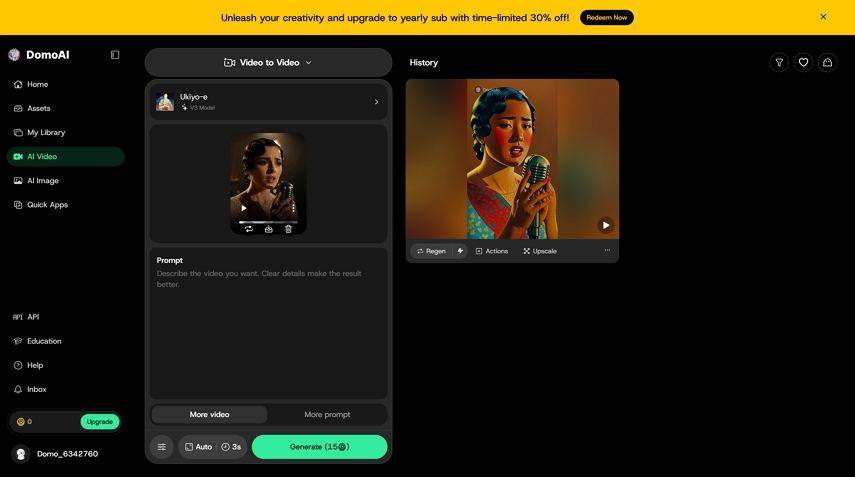Screen dimensions: 855x477
Task: Click Redeem Now in banner
Action: (x=606, y=17)
